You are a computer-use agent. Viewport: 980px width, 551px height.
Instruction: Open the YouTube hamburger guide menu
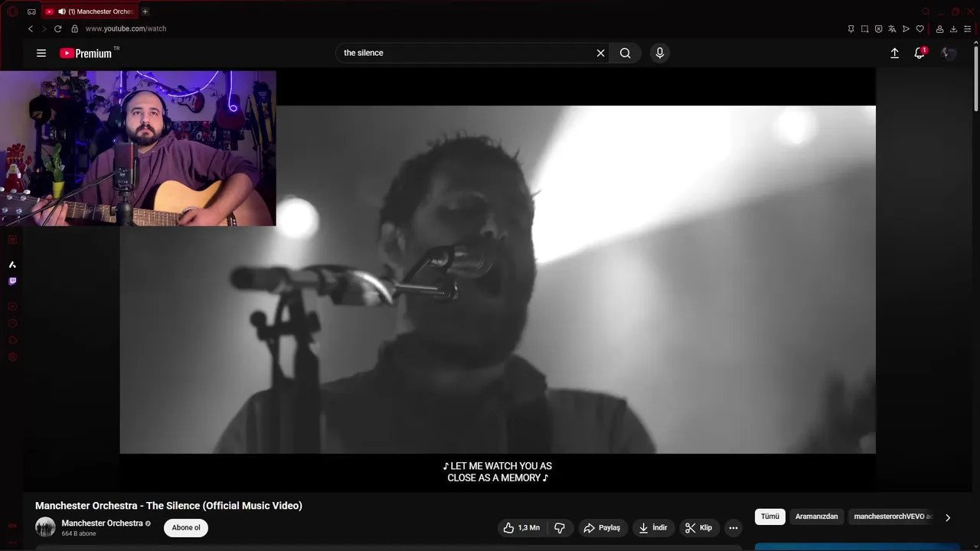click(41, 53)
